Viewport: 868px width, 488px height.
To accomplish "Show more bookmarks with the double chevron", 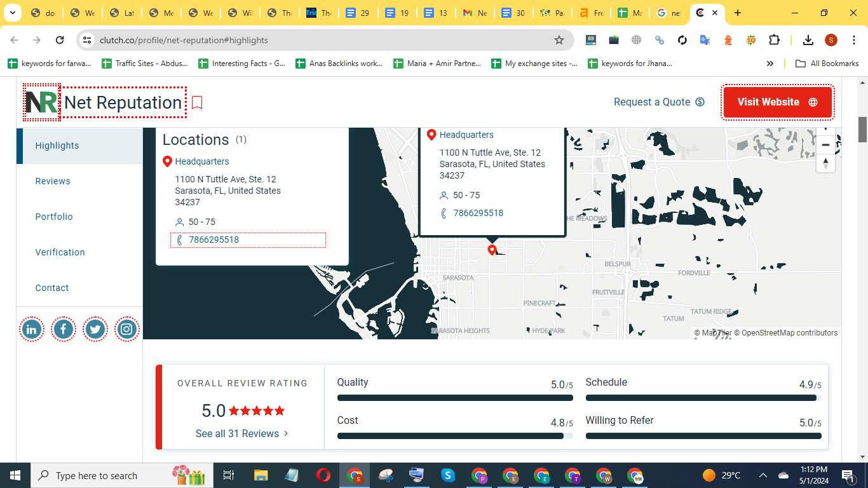I will (x=770, y=64).
